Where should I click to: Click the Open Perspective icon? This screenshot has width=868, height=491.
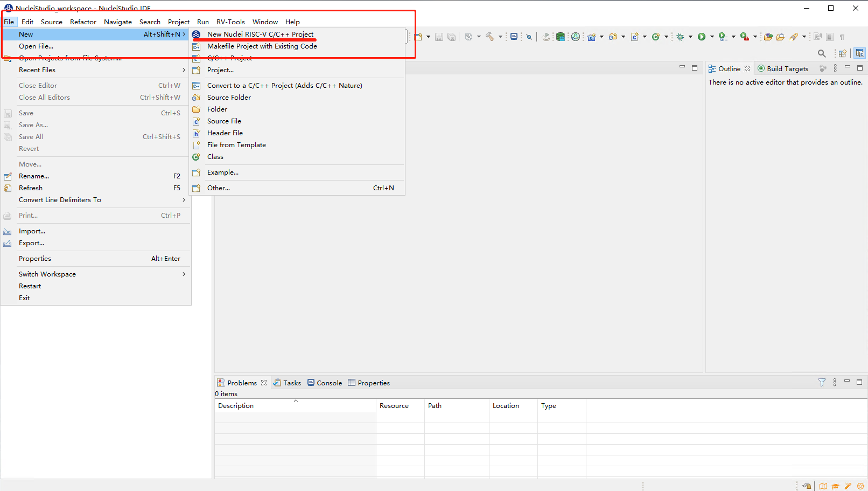point(842,53)
